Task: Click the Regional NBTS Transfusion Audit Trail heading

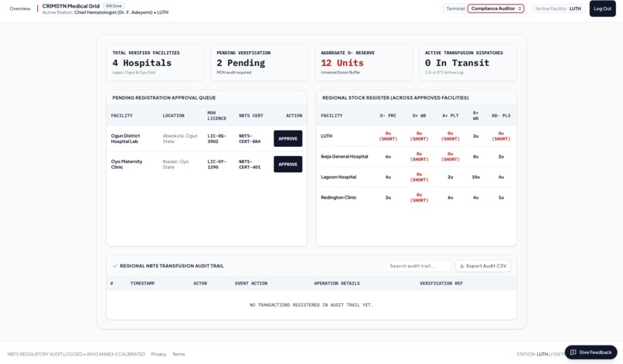Action: tap(172, 266)
